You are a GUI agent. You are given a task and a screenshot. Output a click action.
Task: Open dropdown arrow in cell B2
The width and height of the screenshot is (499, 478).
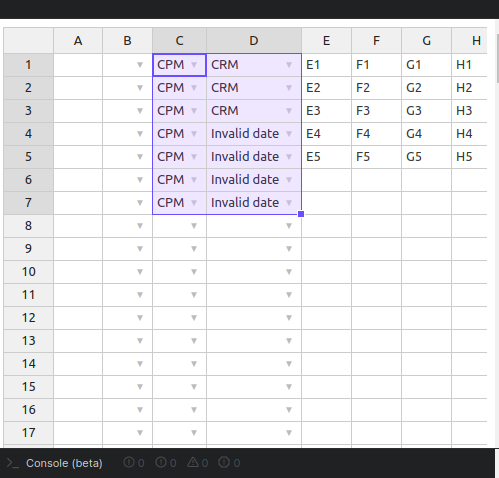pyautogui.click(x=140, y=88)
